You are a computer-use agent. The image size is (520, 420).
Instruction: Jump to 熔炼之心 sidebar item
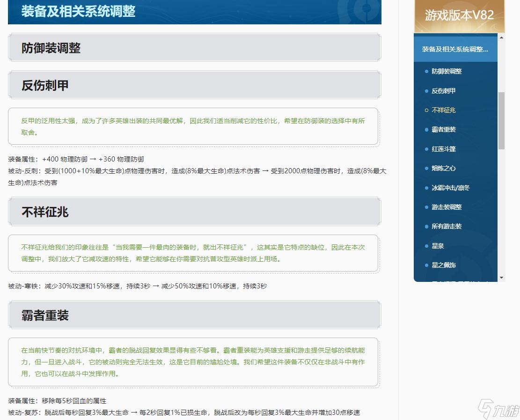tap(443, 168)
